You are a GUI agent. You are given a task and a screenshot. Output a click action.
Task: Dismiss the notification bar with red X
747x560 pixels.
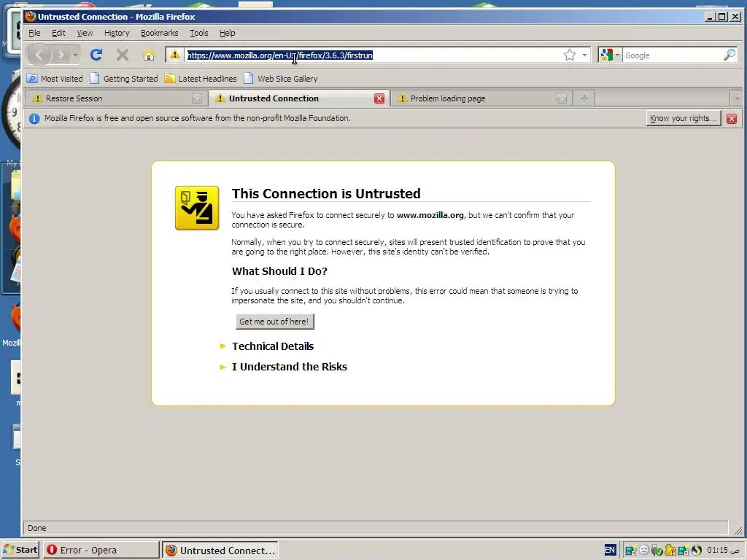coord(732,119)
